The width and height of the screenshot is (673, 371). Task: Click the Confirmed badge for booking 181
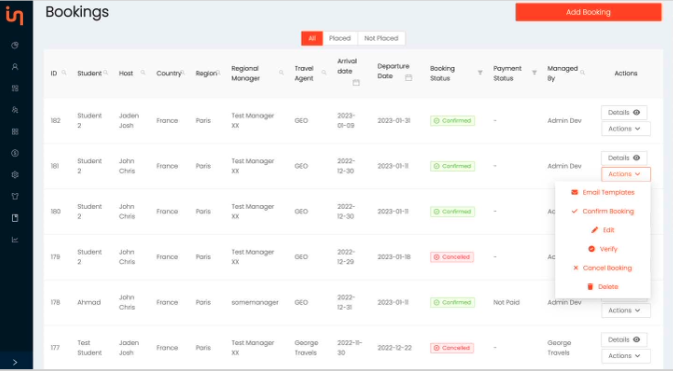[452, 166]
